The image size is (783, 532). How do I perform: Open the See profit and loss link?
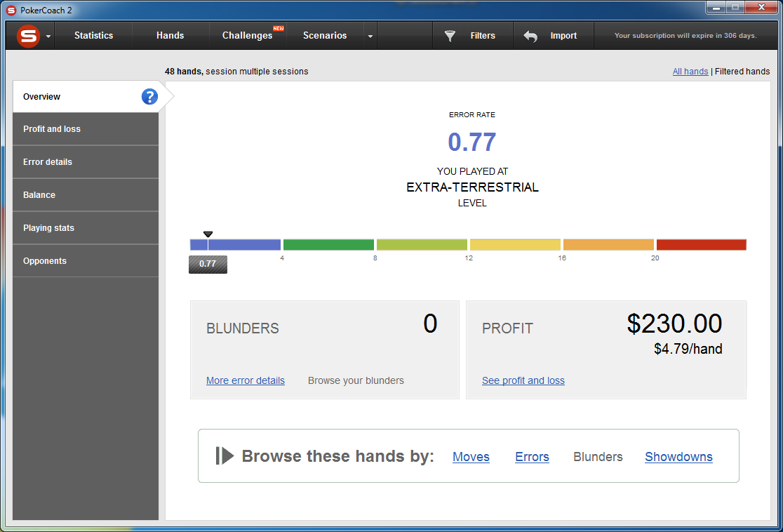coord(523,380)
